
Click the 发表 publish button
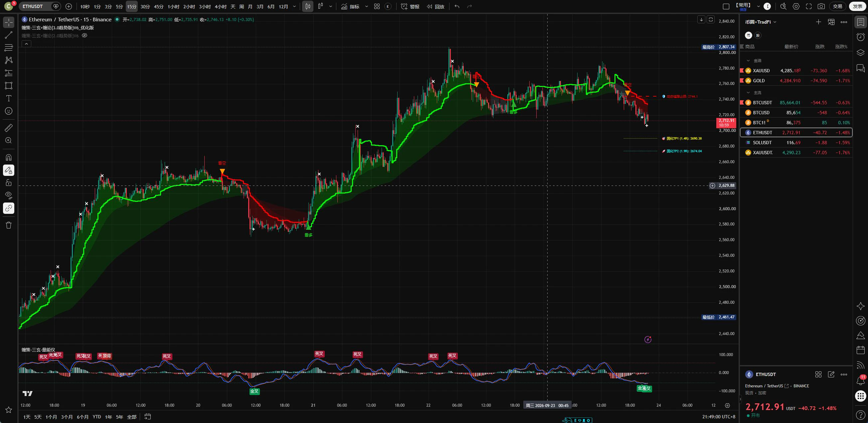tap(858, 6)
